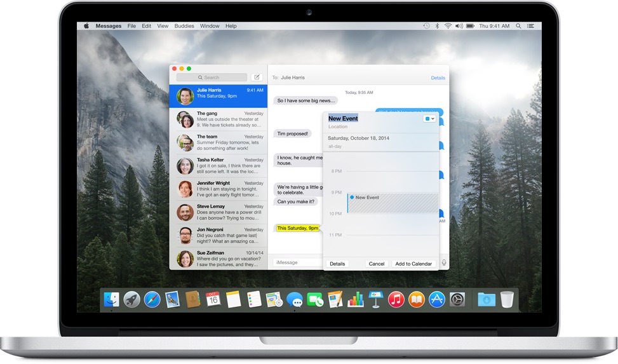Select Steve Lemay conversation
The height and width of the screenshot is (364, 618).
point(218,212)
